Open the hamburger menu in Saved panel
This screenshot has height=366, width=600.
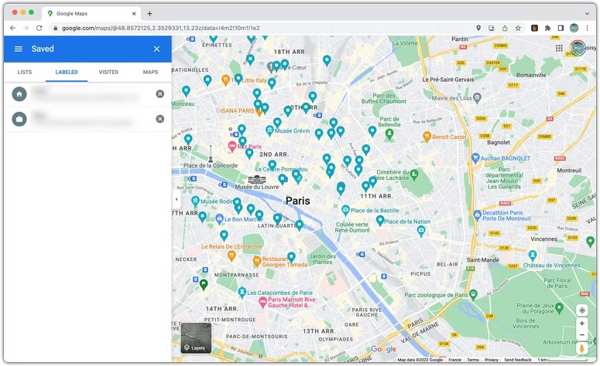click(x=18, y=49)
